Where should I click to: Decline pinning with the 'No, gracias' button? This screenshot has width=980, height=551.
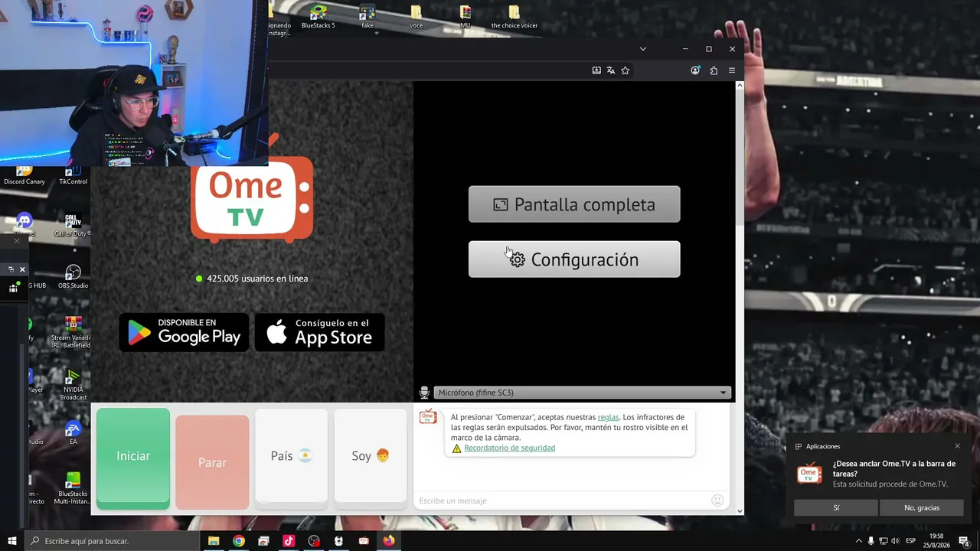(922, 507)
